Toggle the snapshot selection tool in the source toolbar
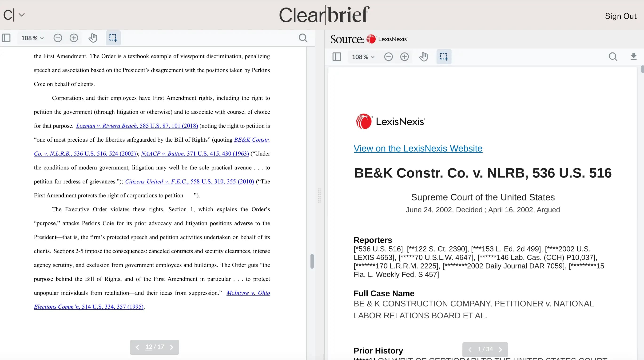This screenshot has height=360, width=644. (444, 57)
